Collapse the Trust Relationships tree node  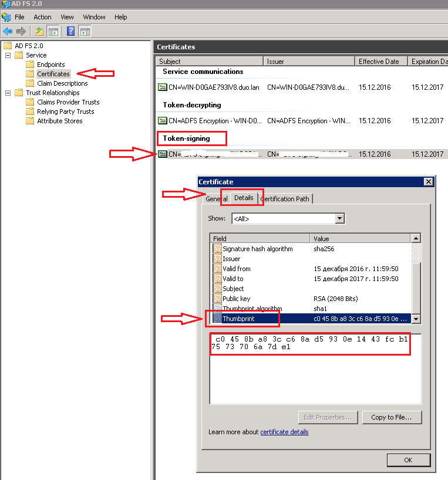click(x=8, y=93)
